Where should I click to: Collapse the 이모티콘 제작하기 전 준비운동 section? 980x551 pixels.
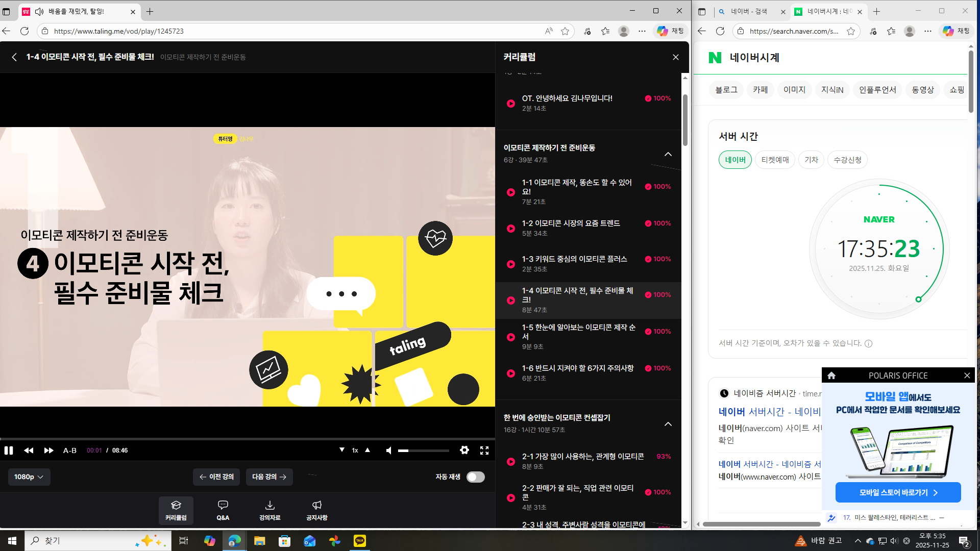pyautogui.click(x=668, y=154)
